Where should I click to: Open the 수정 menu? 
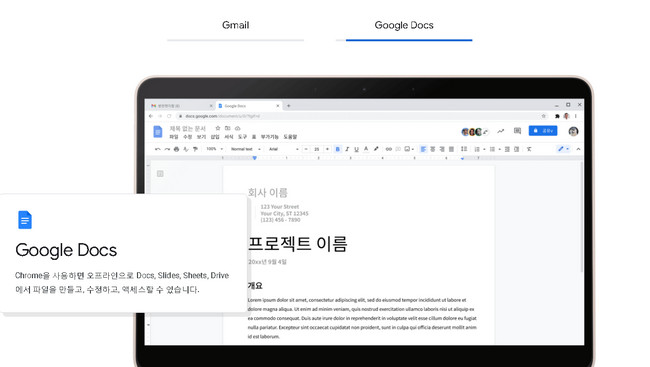pos(188,137)
